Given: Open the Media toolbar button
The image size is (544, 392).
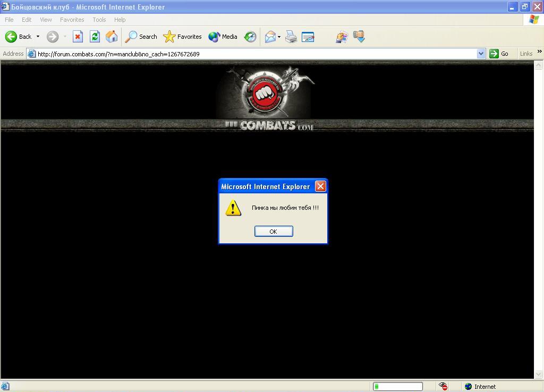Looking at the screenshot, I should coord(223,37).
